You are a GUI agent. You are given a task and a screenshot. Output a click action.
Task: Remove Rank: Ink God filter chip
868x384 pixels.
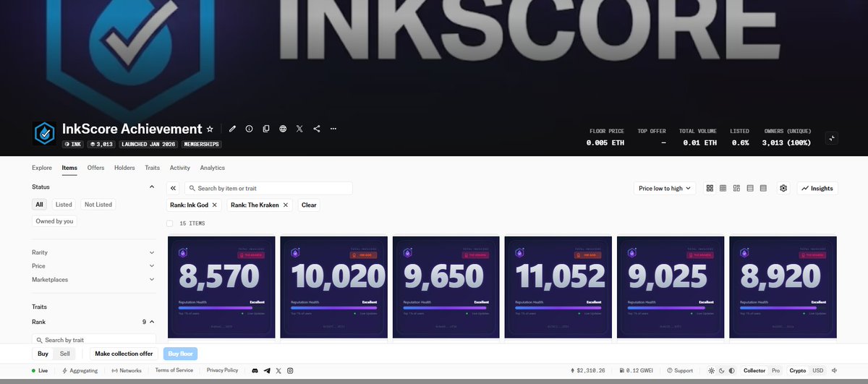(x=215, y=205)
